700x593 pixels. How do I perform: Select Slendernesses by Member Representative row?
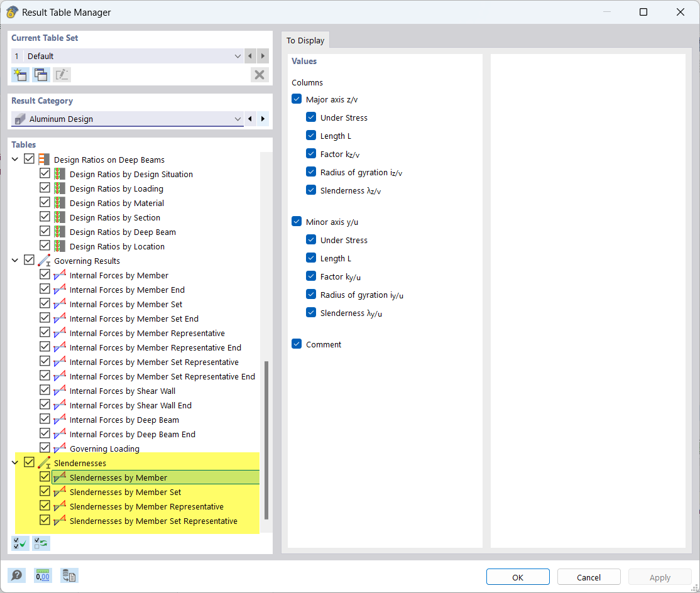click(x=146, y=506)
